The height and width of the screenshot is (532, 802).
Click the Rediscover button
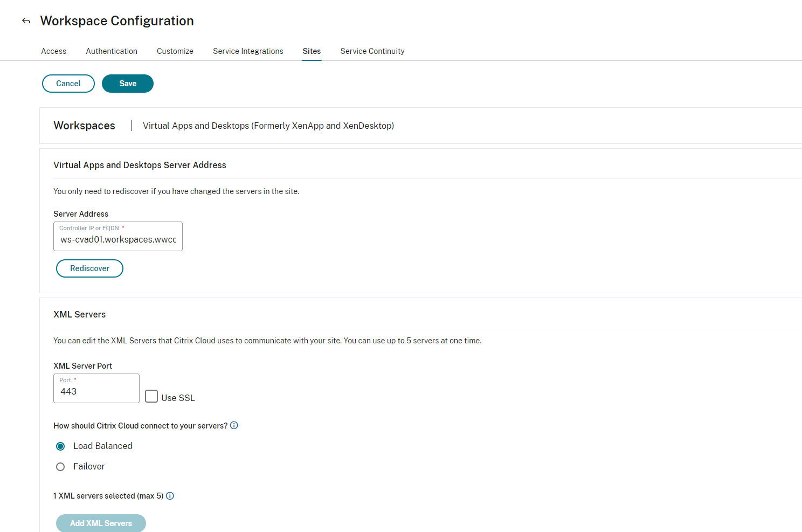[x=89, y=268]
